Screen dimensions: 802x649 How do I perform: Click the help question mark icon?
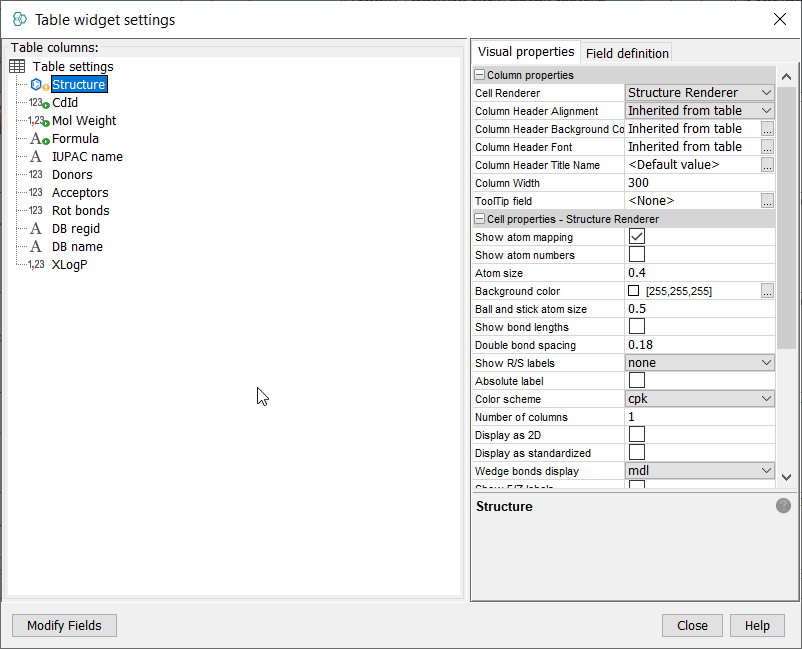(x=783, y=506)
